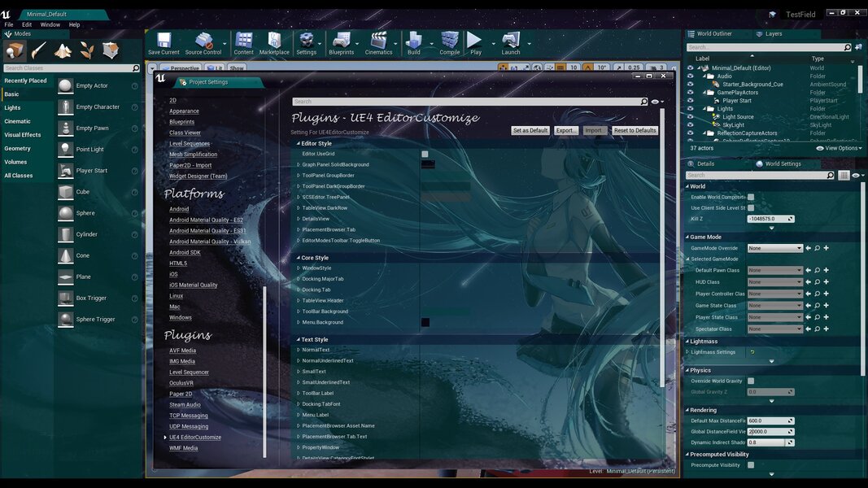
Task: Click search icon in Project Settings
Action: [x=643, y=102]
